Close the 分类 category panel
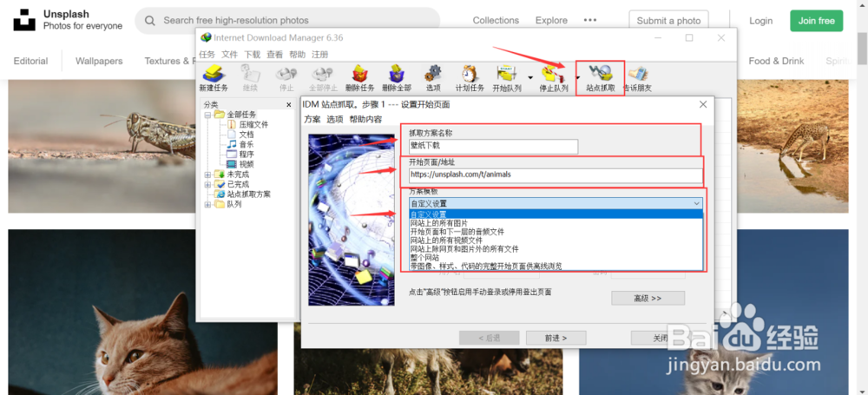Image resolution: width=868 pixels, height=395 pixels. tap(288, 105)
